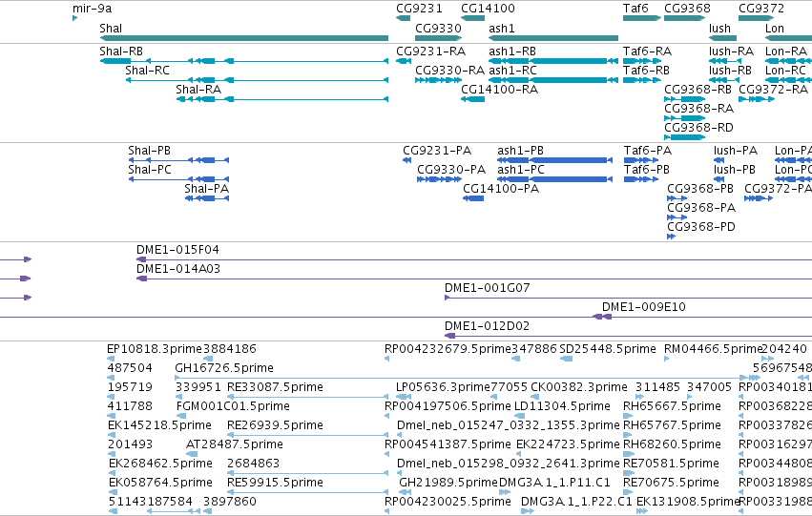
Task: Open the DME1-015F04 clone label
Action: (x=177, y=250)
